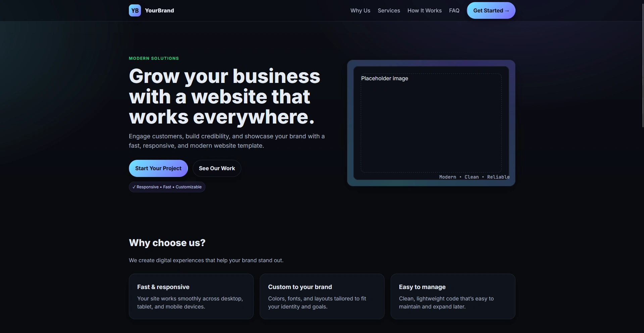Click the YourBrand brand name
644x333 pixels.
click(x=159, y=10)
